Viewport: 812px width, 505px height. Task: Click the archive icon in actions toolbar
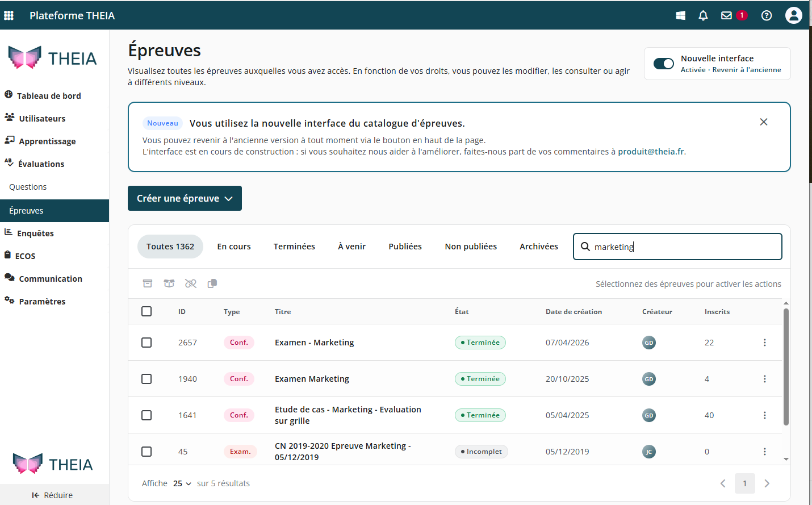tap(148, 283)
